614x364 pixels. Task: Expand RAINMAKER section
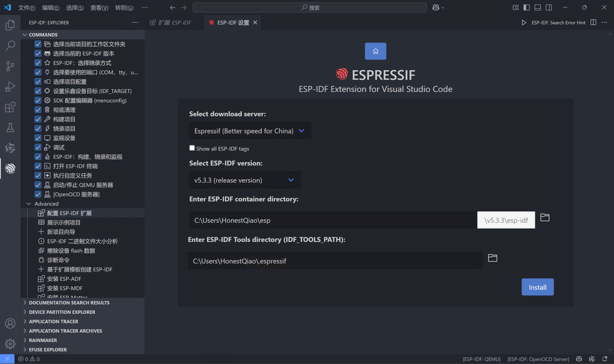(83, 340)
